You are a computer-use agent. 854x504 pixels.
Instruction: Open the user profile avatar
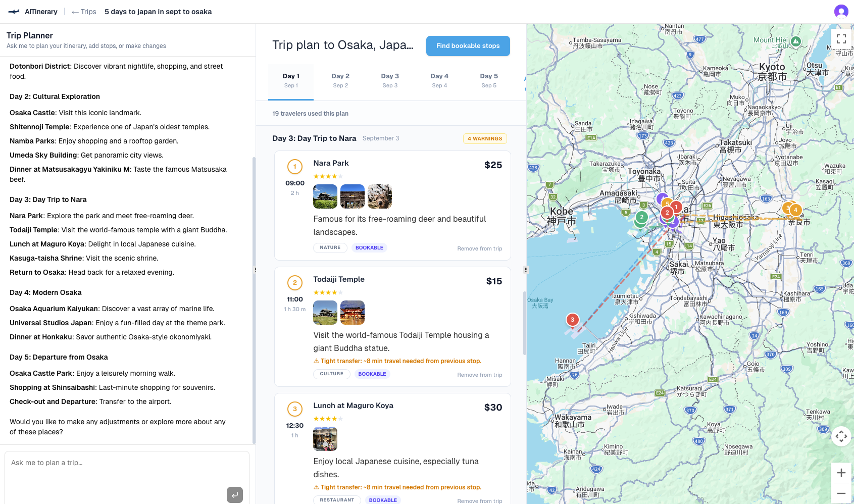tap(841, 11)
